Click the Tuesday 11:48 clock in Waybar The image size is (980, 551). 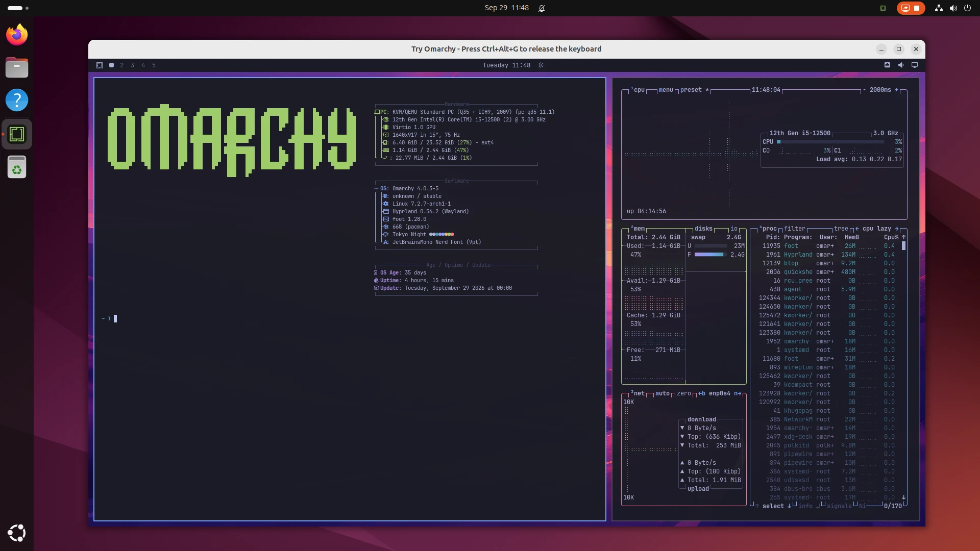[x=506, y=65]
